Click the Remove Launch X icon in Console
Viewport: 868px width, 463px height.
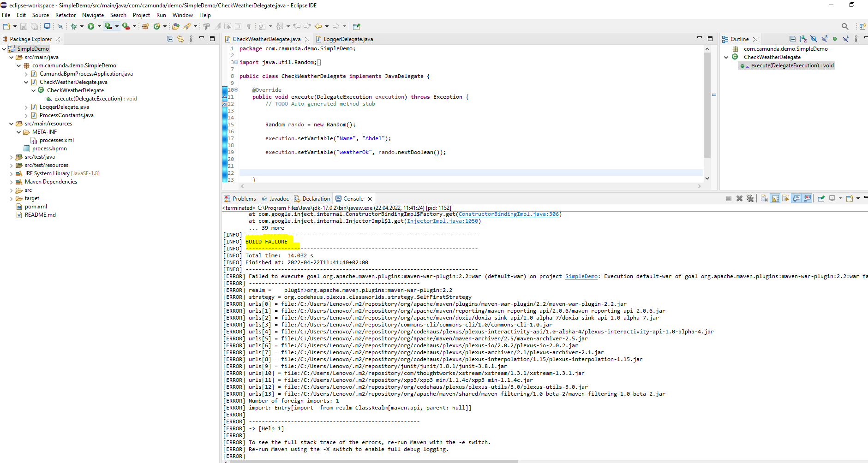click(739, 198)
